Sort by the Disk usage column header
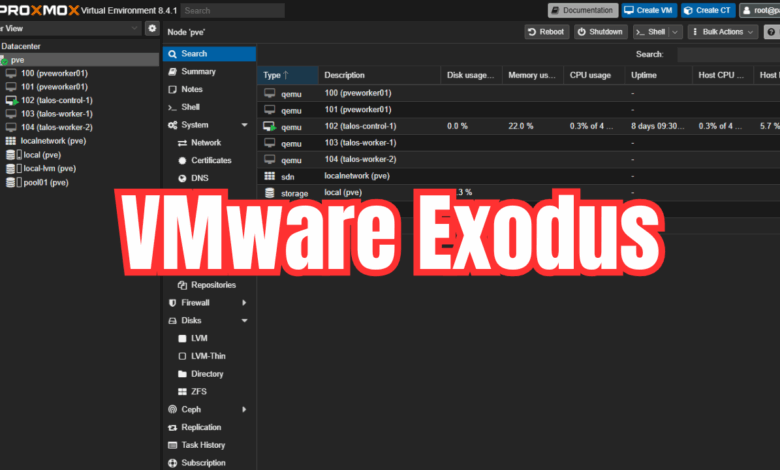Viewport: 780px width, 470px height. pos(471,75)
